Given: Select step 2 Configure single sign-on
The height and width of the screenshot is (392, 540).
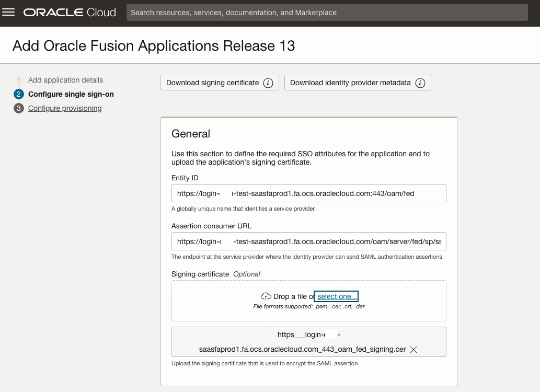Looking at the screenshot, I should [71, 94].
